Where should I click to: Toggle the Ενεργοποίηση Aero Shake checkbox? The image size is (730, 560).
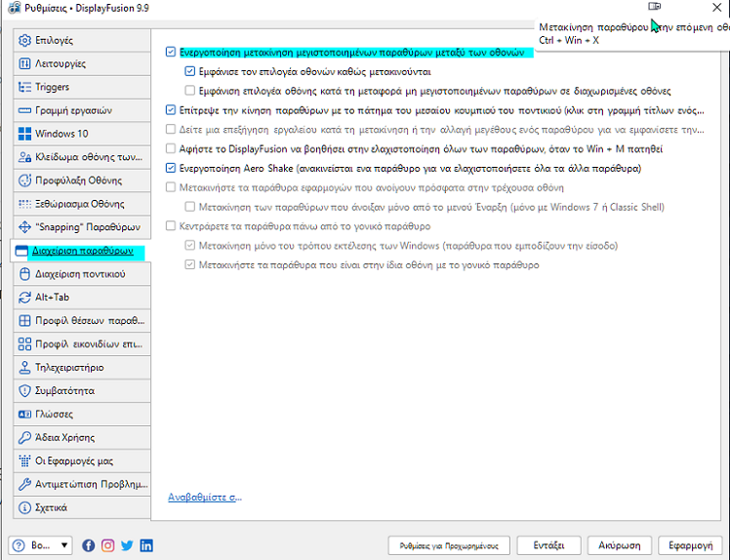tap(171, 168)
